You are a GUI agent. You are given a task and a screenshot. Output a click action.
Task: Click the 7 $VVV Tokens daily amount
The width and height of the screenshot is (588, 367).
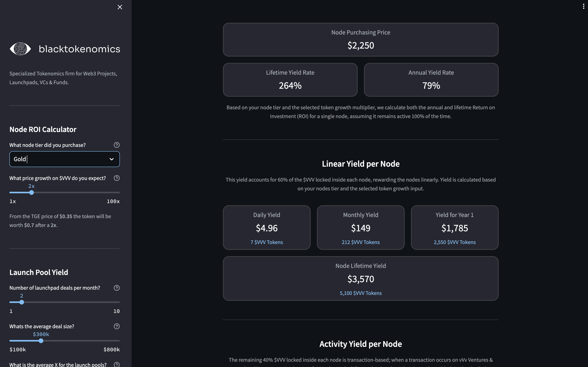pos(267,242)
